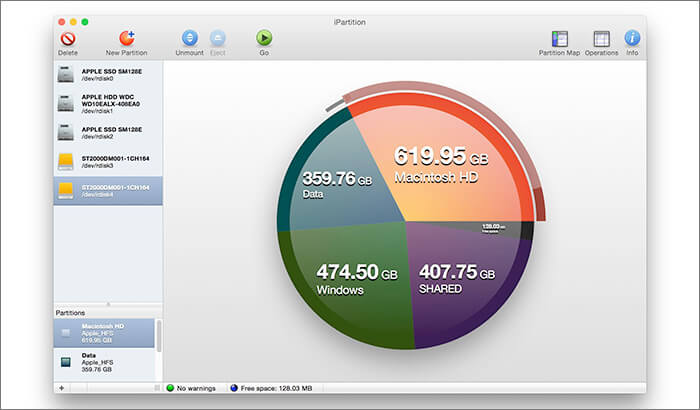Click the gray start handle on the ring

(x=336, y=106)
